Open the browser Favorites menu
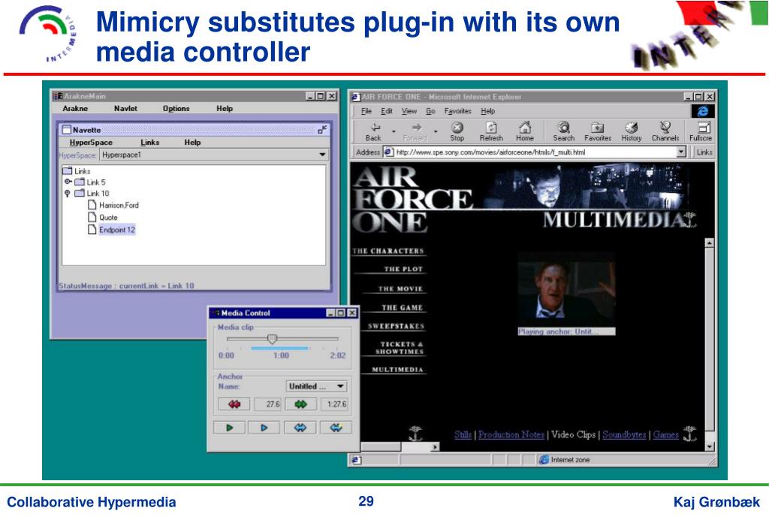The height and width of the screenshot is (532, 769). tap(457, 111)
